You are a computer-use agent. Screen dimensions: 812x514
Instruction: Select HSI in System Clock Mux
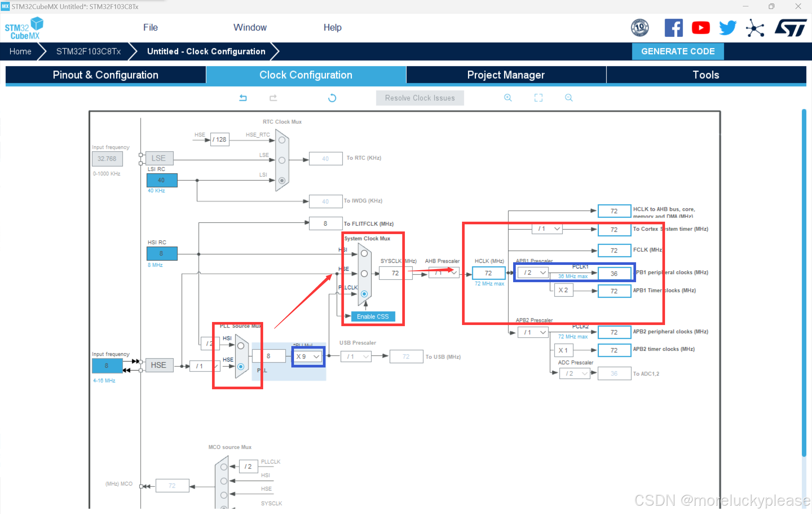pyautogui.click(x=364, y=254)
